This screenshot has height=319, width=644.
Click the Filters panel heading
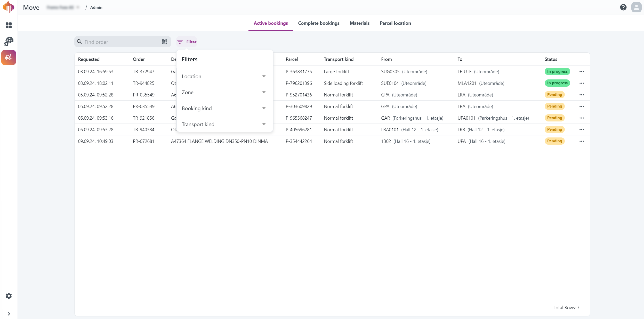[x=189, y=59]
